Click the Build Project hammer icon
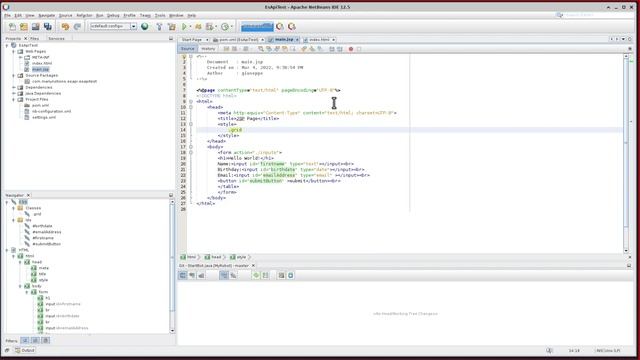Image resolution: width=640 pixels, height=360 pixels. pos(159,27)
